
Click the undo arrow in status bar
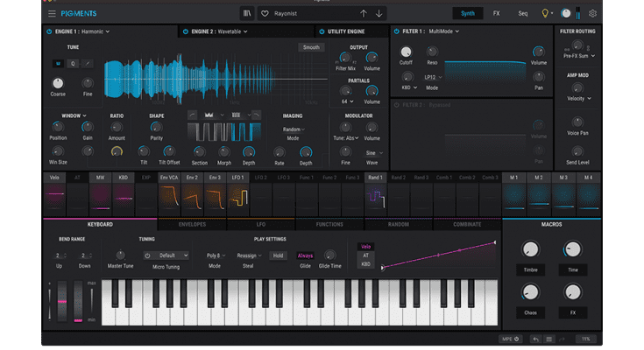536,339
